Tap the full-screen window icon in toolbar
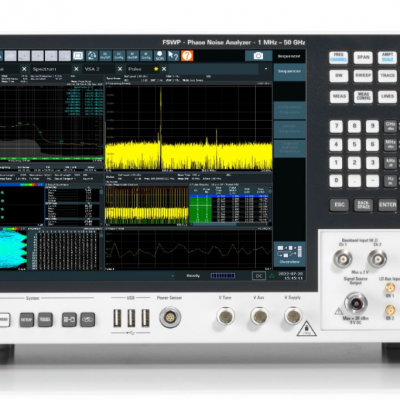 pos(78,56)
